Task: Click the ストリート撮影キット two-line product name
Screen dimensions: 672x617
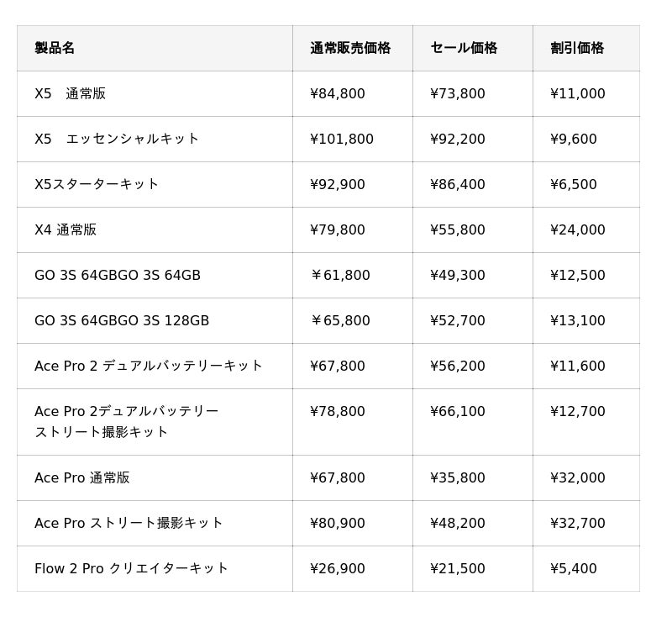Action: [127, 421]
